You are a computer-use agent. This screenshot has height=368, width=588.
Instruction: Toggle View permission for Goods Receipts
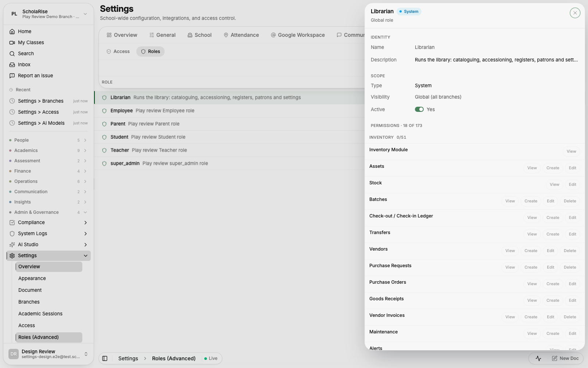tap(532, 300)
